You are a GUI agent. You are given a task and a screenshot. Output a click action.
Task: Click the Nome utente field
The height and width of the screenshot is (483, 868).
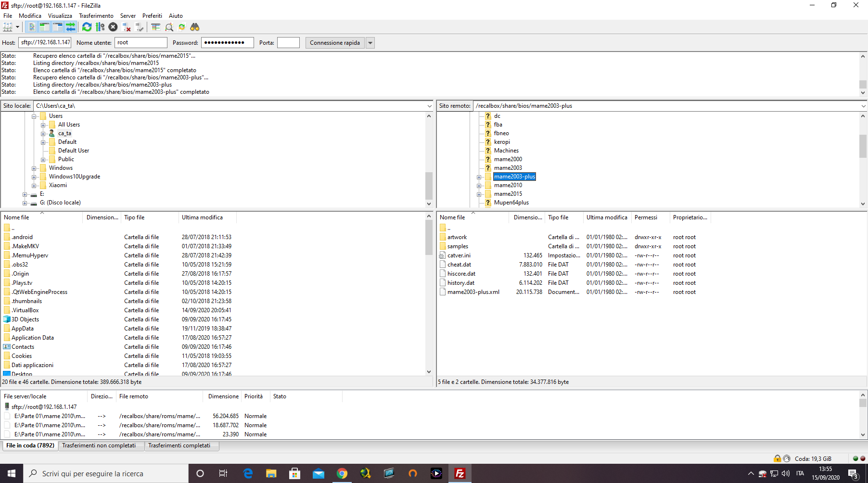pos(141,42)
